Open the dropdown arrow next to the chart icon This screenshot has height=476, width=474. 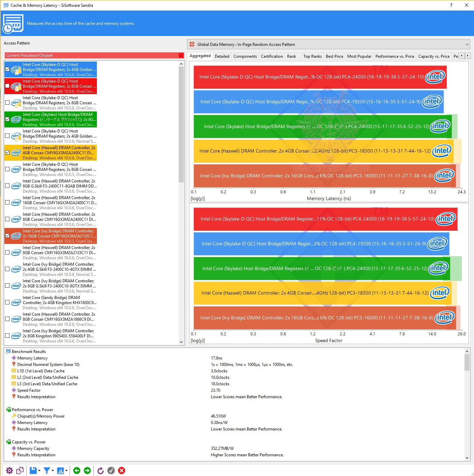(66, 471)
